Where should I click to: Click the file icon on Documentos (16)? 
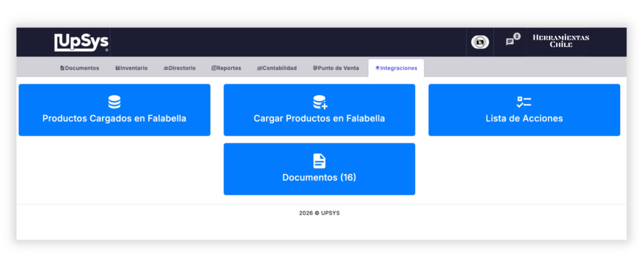pyautogui.click(x=319, y=161)
